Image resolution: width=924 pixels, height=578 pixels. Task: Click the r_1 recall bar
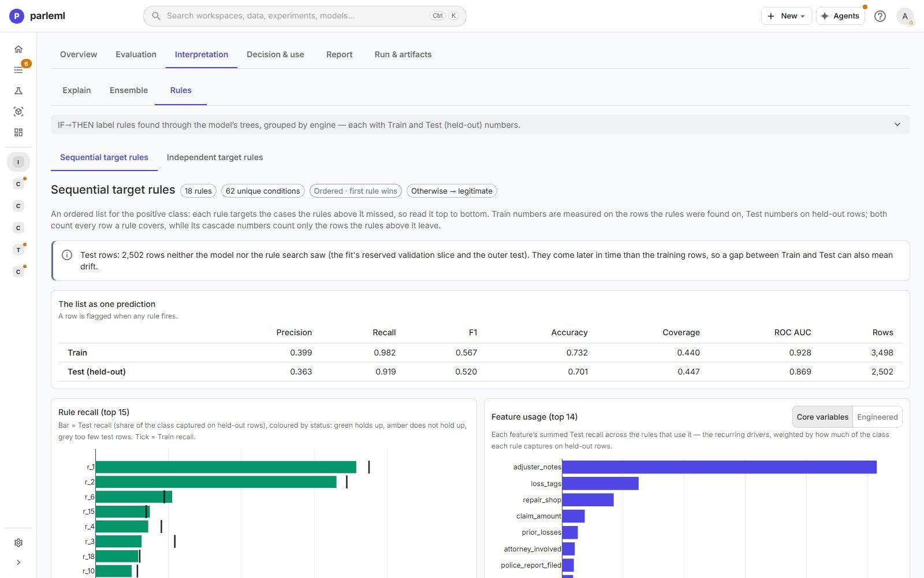(x=226, y=467)
